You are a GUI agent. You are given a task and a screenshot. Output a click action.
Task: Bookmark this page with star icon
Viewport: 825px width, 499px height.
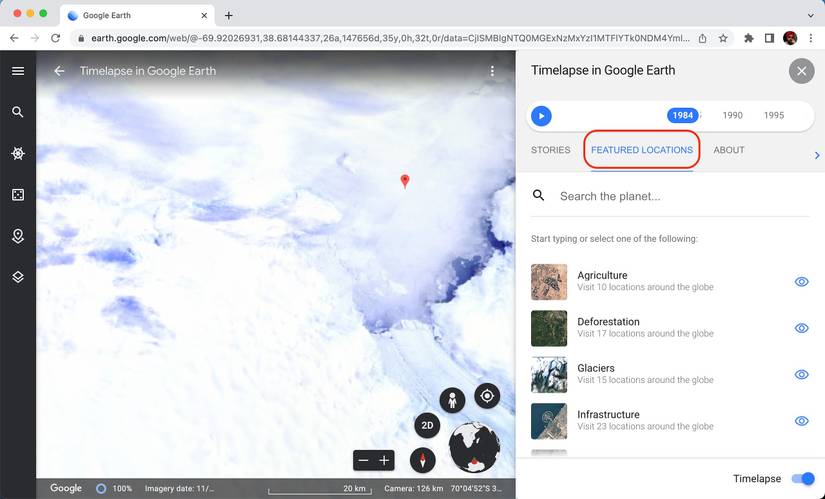tap(723, 38)
